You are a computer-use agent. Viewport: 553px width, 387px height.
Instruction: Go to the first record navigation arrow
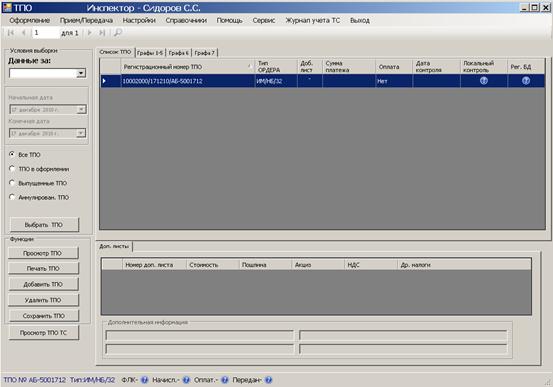[x=11, y=33]
